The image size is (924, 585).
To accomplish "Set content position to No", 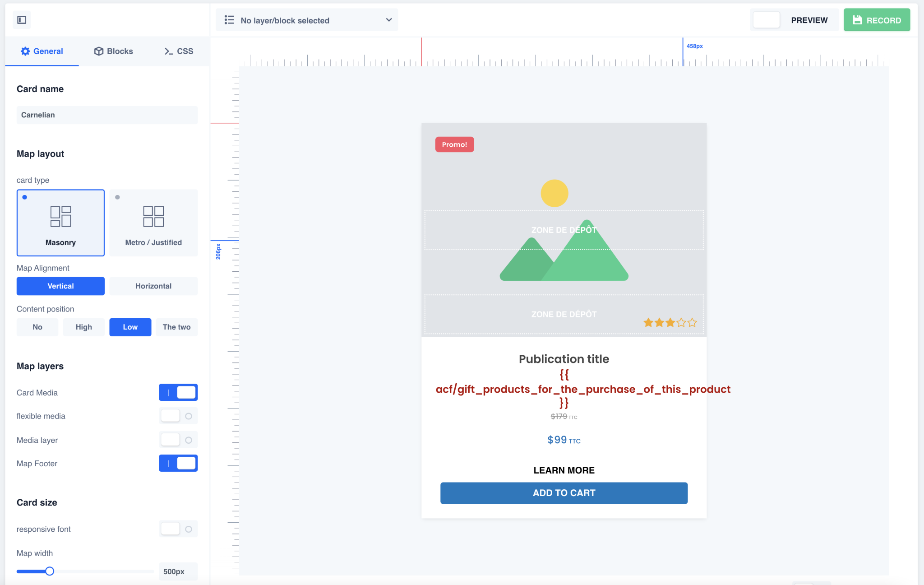I will pos(37,327).
